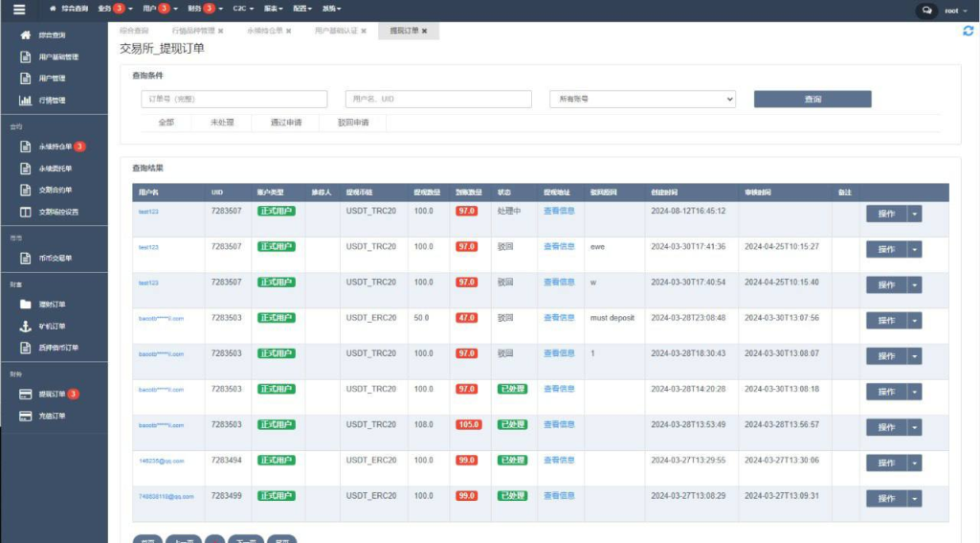
Task: Refresh the page with the blue reload icon
Action: tap(969, 31)
